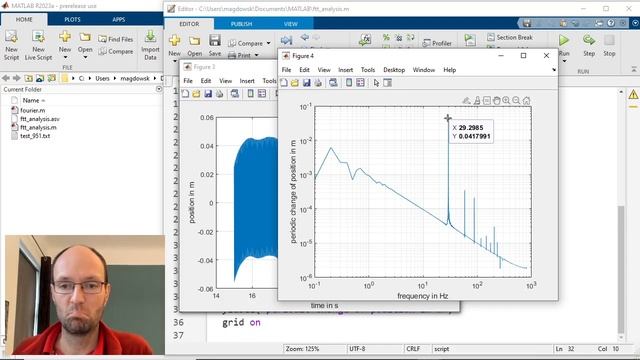Click Compare in the Home ribbon
This screenshot has height=360, width=640.
click(116, 51)
